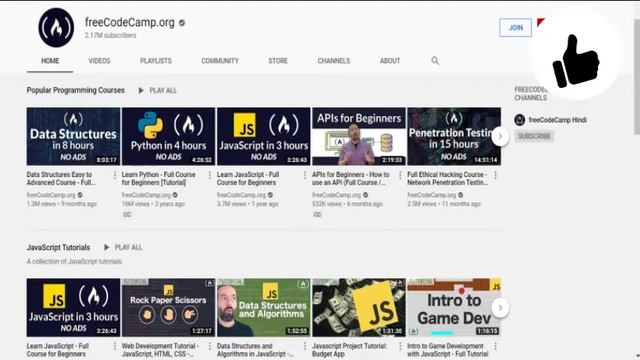
Task: Subscribe to freeCodeCamp Hindi channel
Action: [x=535, y=136]
